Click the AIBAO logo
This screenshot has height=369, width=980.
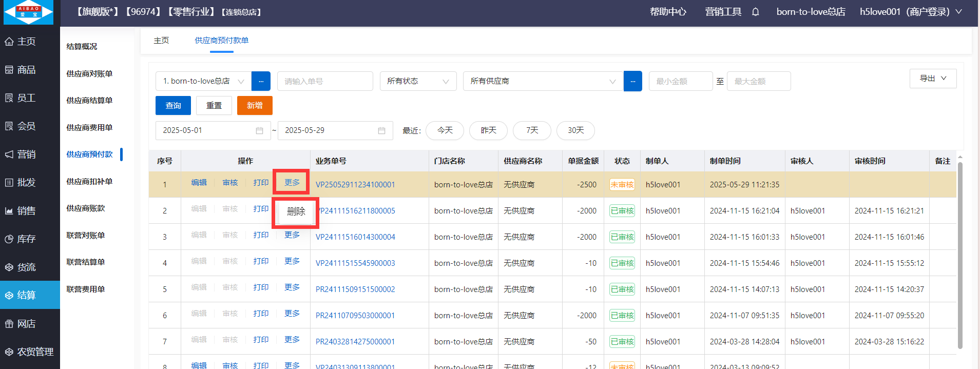tap(29, 12)
